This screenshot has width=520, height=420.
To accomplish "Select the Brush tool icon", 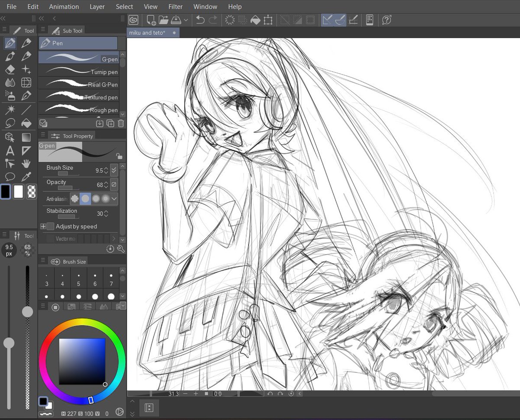I will tap(10, 56).
